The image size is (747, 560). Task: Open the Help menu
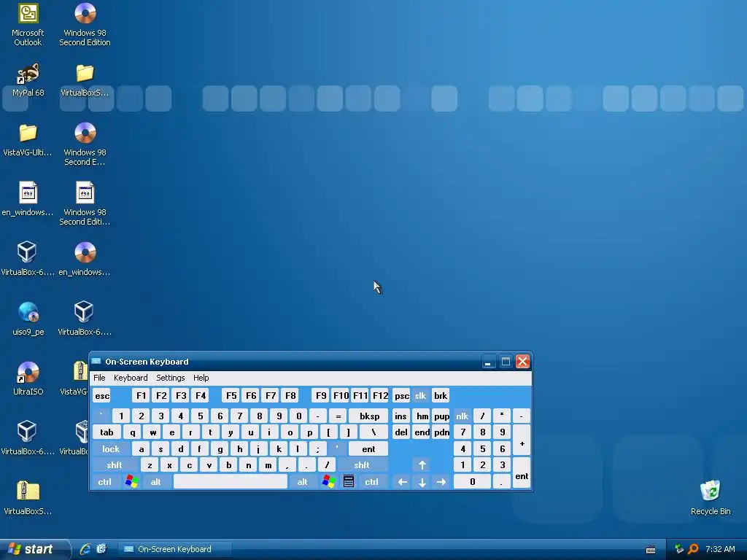tap(201, 378)
